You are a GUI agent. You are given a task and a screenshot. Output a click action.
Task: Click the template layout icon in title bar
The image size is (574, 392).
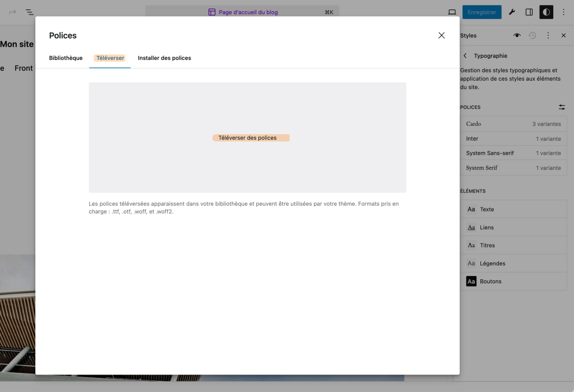pyautogui.click(x=212, y=12)
